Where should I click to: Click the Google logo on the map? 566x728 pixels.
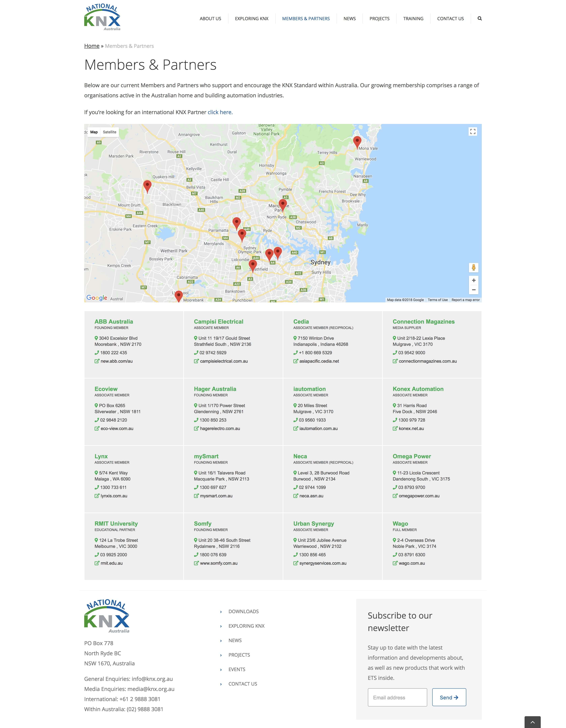point(97,298)
